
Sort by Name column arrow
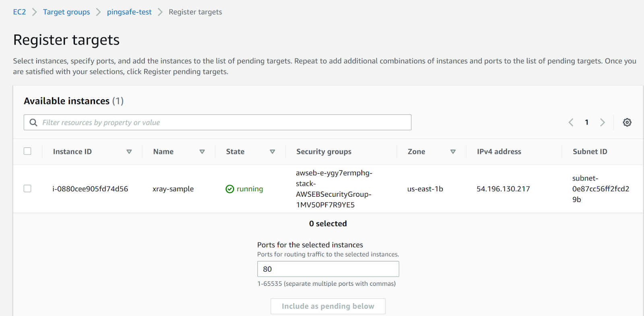click(x=202, y=152)
